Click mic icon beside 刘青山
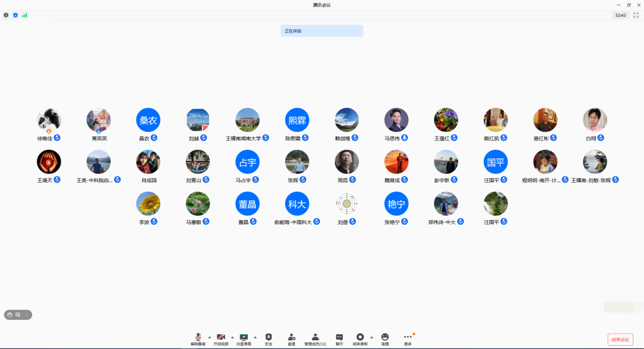Screen dimensions: 644x349 pyautogui.click(x=206, y=180)
